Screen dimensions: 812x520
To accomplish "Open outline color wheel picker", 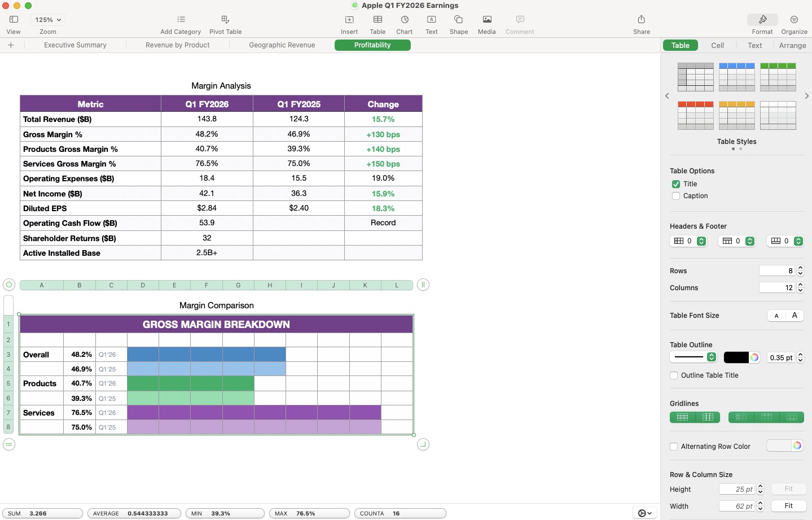I will coord(754,357).
